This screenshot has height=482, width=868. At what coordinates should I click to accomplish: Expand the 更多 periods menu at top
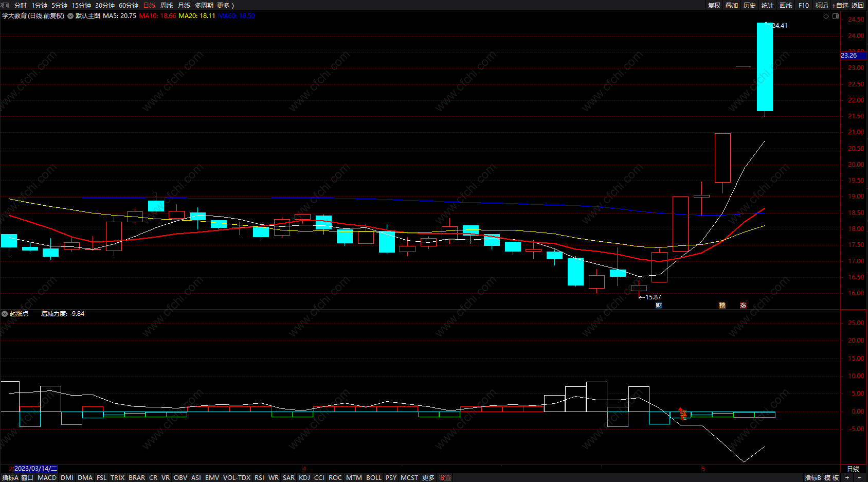[x=225, y=5]
